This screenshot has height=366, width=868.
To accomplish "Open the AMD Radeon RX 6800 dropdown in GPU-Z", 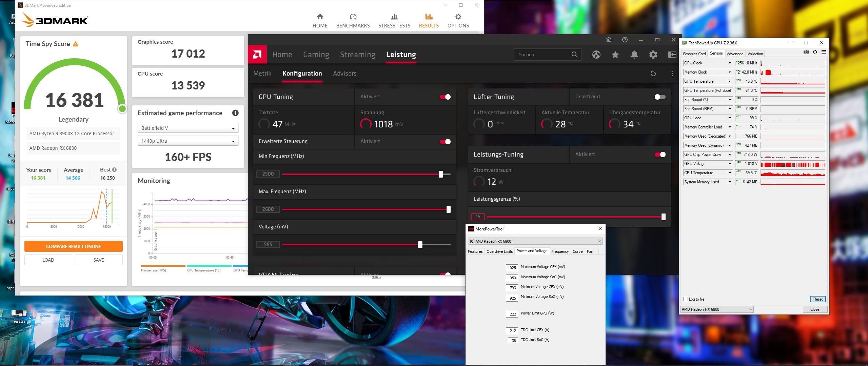I will click(x=717, y=309).
